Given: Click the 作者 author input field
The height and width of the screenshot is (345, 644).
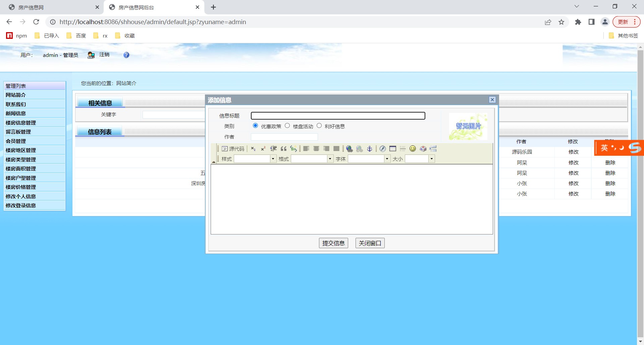Looking at the screenshot, I should click(x=284, y=137).
